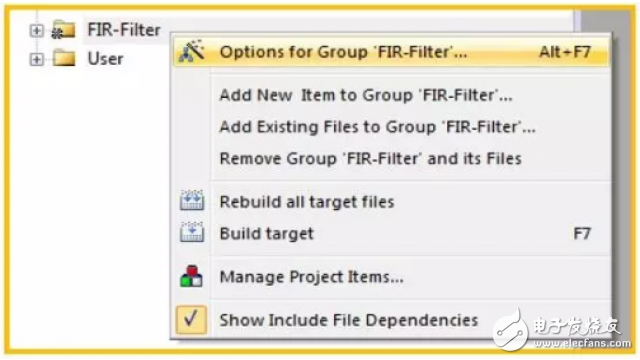The height and width of the screenshot is (360, 640).
Task: Toggle the Show Include File Dependencies checkmark
Action: [191, 320]
